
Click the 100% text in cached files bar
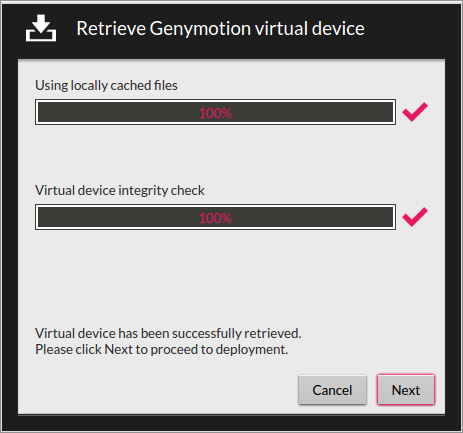215,113
